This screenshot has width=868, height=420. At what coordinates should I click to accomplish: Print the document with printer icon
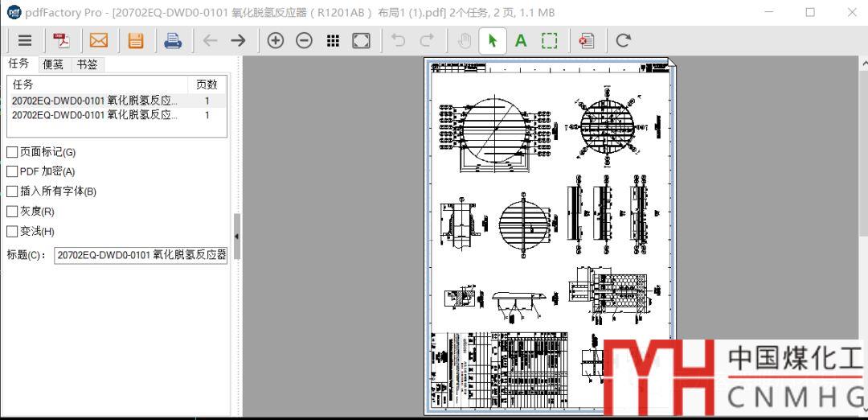pyautogui.click(x=173, y=40)
